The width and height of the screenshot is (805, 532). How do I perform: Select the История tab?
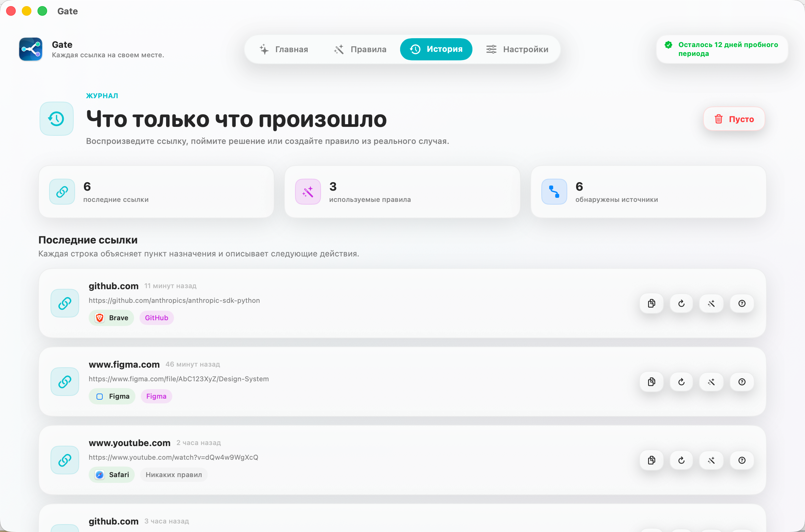point(436,49)
